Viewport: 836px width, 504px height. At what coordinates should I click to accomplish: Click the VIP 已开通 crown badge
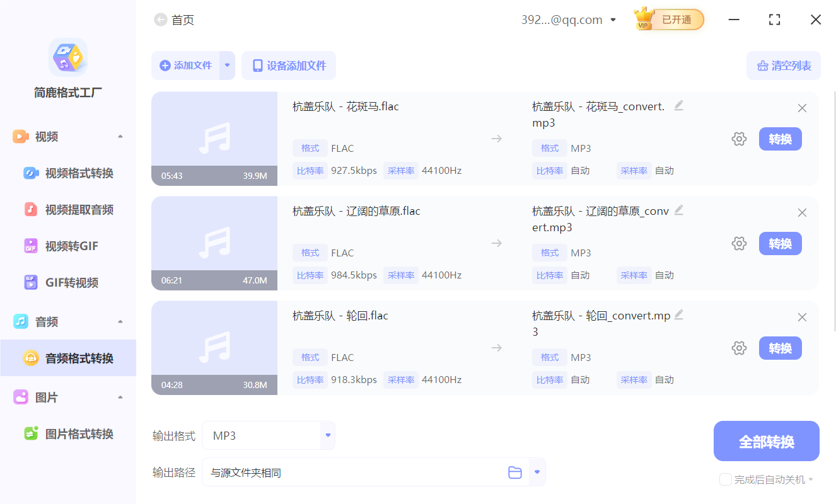[668, 20]
